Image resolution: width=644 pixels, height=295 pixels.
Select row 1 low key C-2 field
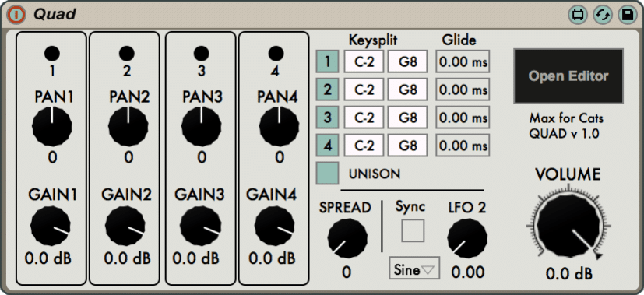pyautogui.click(x=364, y=62)
